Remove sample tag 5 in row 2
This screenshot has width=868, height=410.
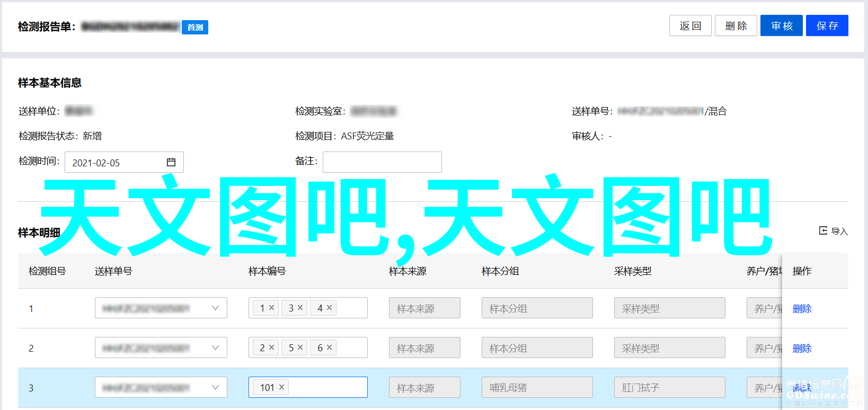(x=300, y=347)
